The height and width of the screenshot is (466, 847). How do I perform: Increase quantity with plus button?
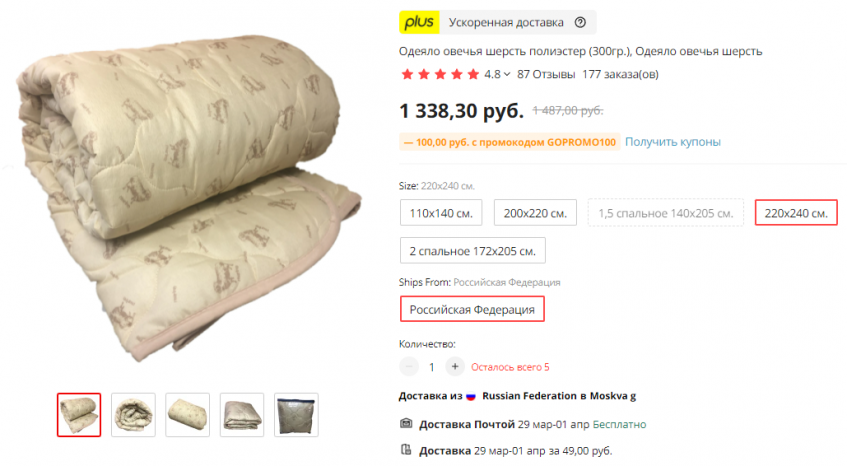click(x=455, y=367)
